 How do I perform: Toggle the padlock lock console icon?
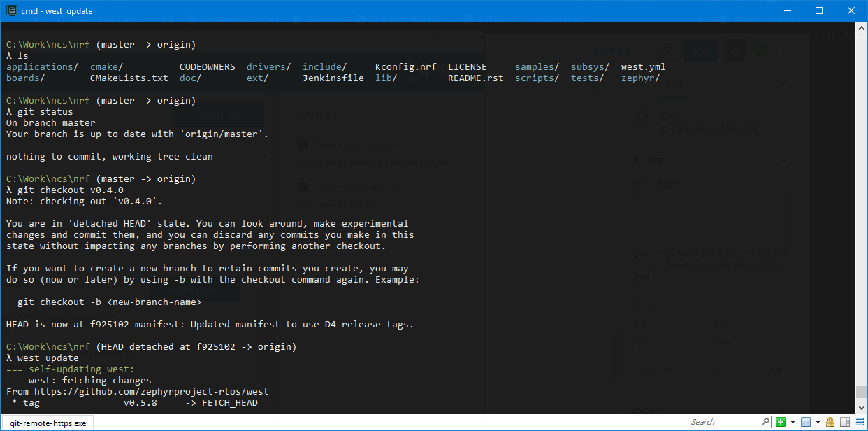click(830, 422)
